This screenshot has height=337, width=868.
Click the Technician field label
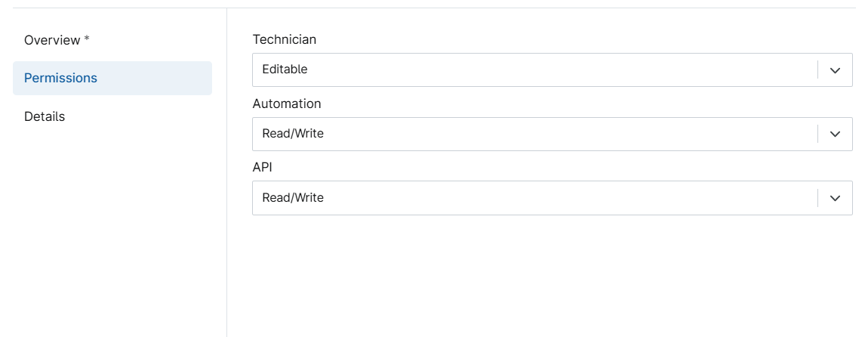(284, 39)
